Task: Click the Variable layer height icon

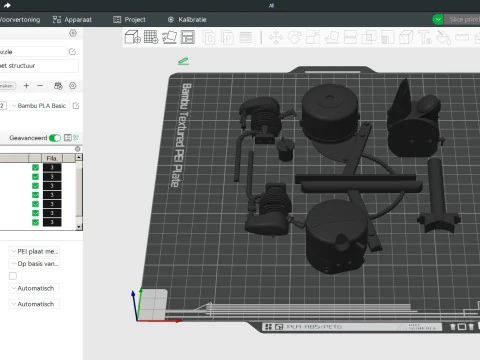Action: [246, 37]
